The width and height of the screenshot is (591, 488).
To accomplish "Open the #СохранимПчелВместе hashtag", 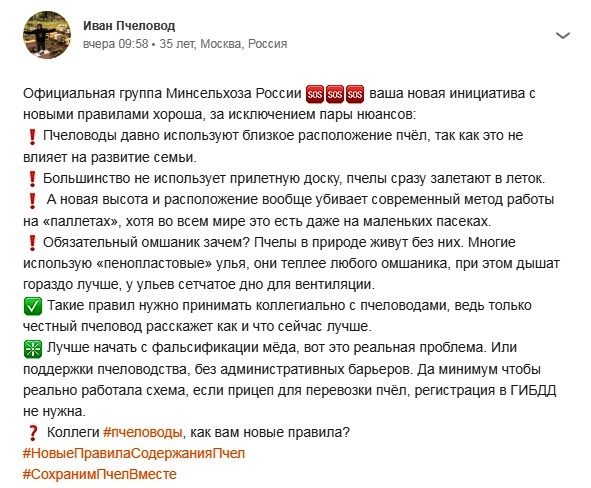I will pyautogui.click(x=100, y=474).
